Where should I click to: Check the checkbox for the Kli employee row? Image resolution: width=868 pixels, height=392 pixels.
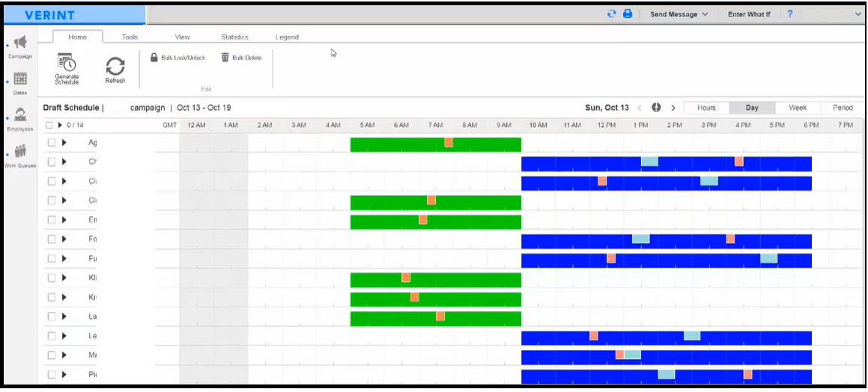52,278
